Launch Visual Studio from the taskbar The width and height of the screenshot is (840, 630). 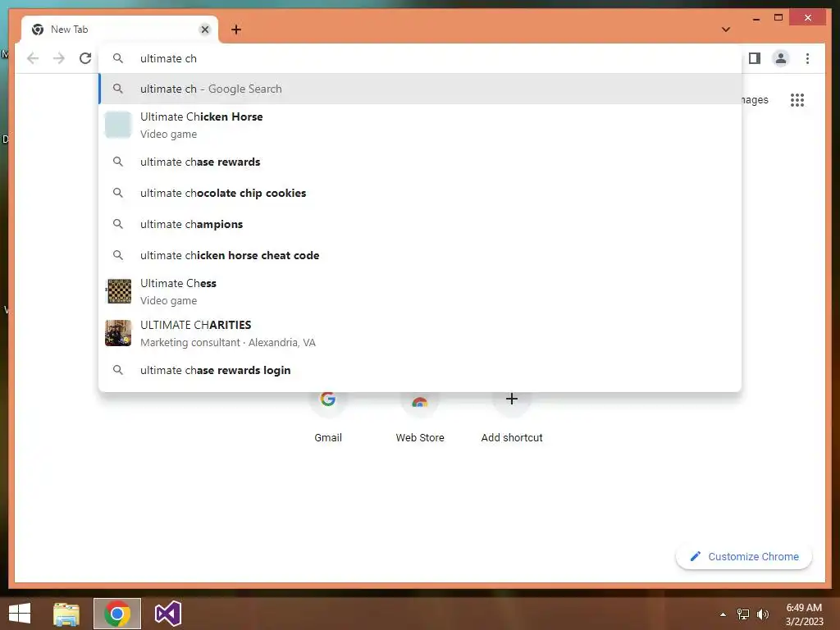click(167, 614)
